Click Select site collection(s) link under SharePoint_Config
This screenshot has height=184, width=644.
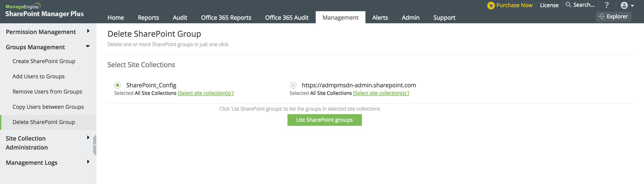(x=206, y=93)
